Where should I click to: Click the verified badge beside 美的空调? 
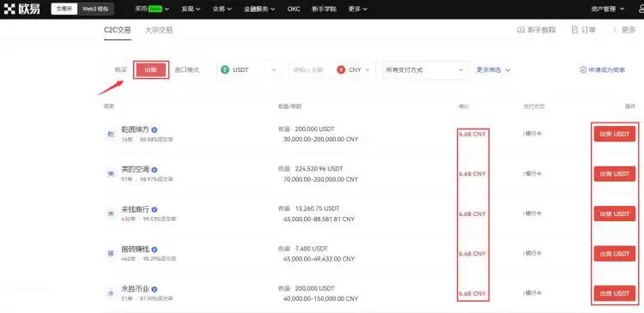155,170
